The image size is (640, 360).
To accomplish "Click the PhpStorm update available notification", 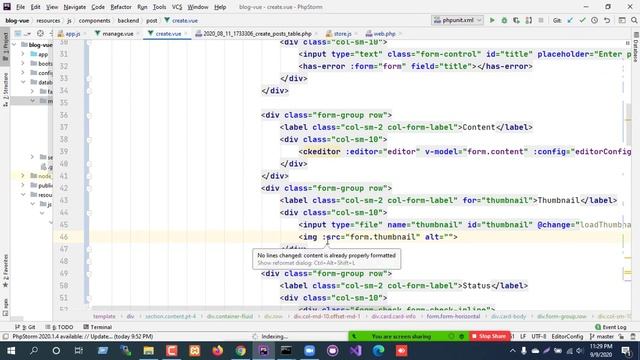I will point(82,336).
